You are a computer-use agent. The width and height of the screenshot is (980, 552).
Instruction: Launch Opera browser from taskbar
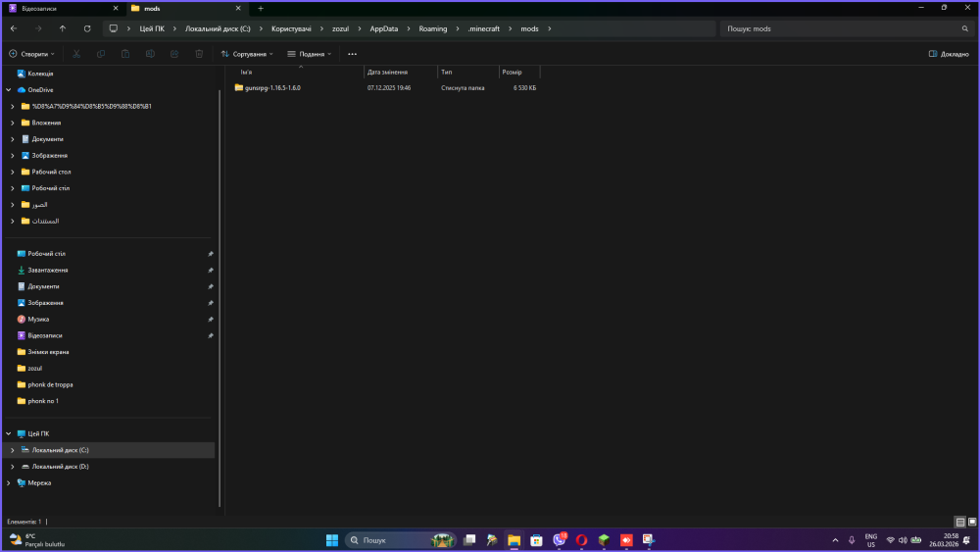coord(581,540)
